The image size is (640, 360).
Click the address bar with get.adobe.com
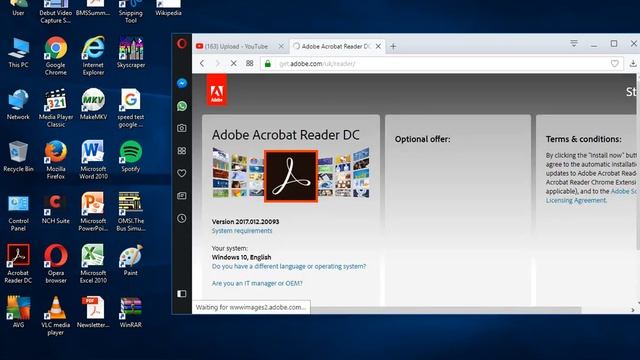click(441, 64)
